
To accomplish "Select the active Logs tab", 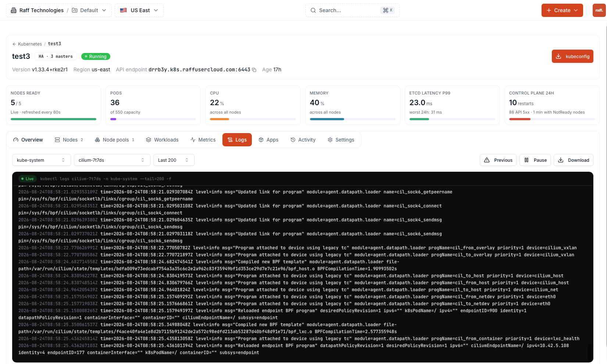I will click(237, 140).
